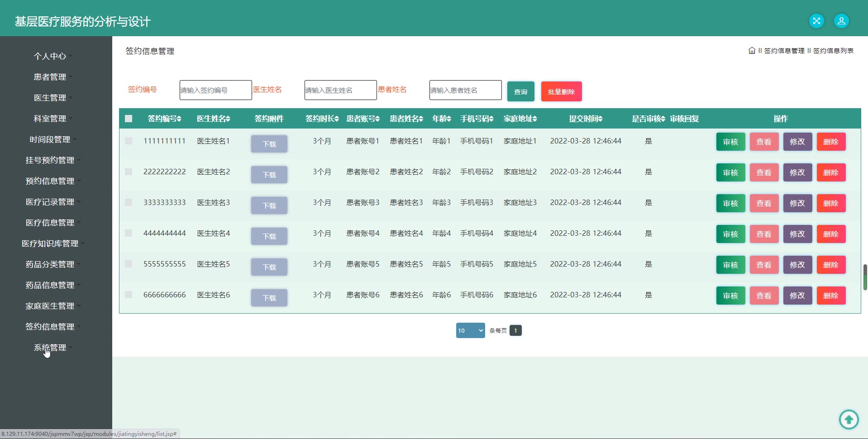The height and width of the screenshot is (439, 868).
Task: Download attachment for 医生姓名5 row
Action: (269, 267)
